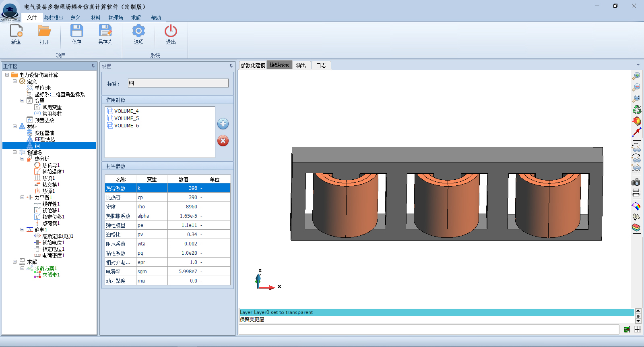Open the 定义 ribbon tab
This screenshot has height=347, width=644.
pyautogui.click(x=75, y=18)
